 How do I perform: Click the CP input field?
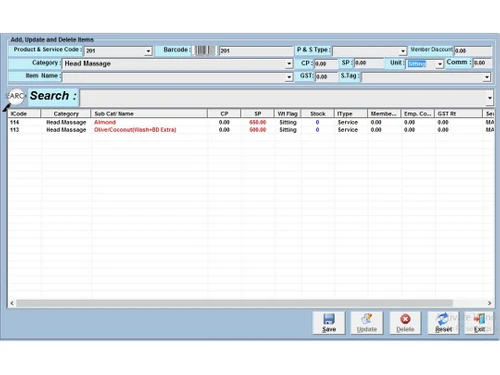click(x=326, y=64)
